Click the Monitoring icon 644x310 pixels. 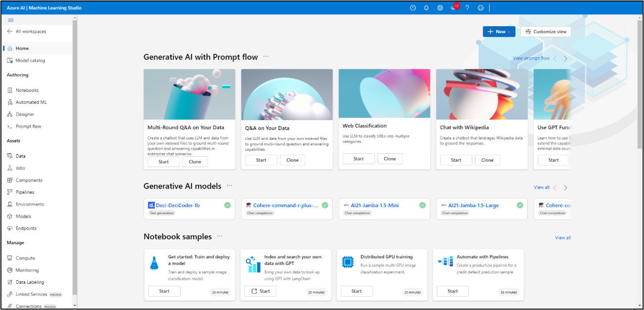[x=10, y=270]
